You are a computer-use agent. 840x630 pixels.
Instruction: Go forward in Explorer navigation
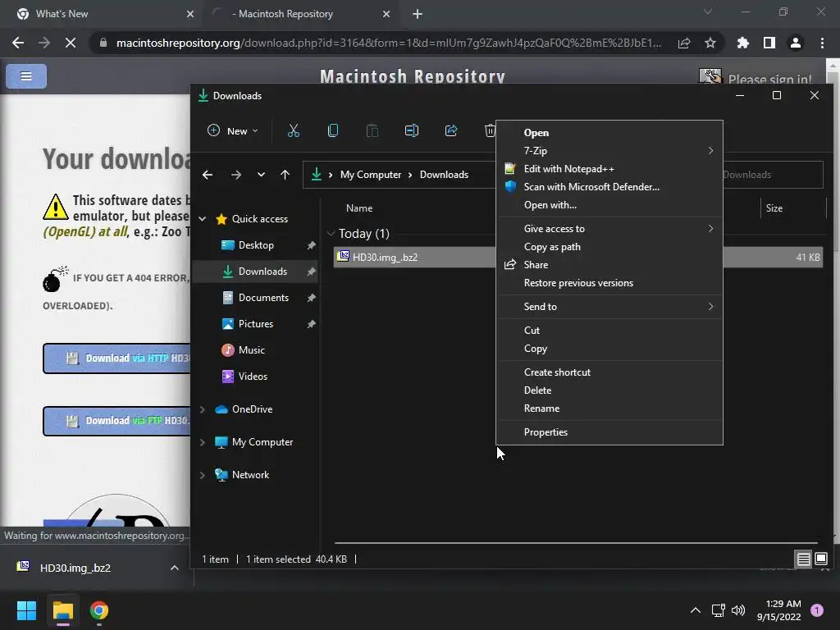click(235, 175)
